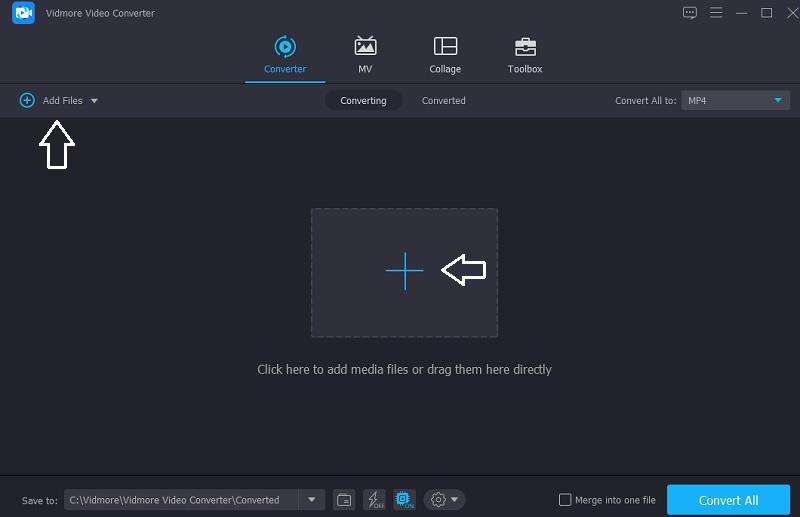Toggle hardware acceleration chip icon
800x517 pixels.
coord(404,500)
